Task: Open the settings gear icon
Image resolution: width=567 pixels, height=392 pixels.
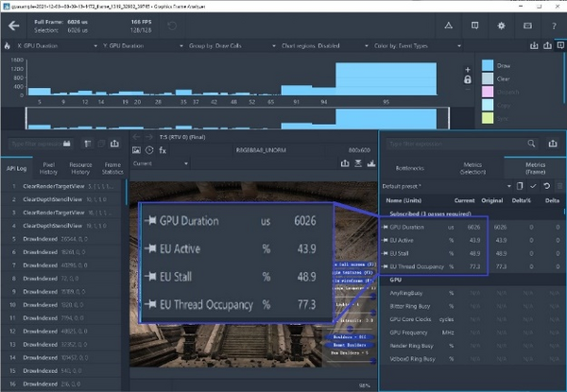Action: (501, 26)
